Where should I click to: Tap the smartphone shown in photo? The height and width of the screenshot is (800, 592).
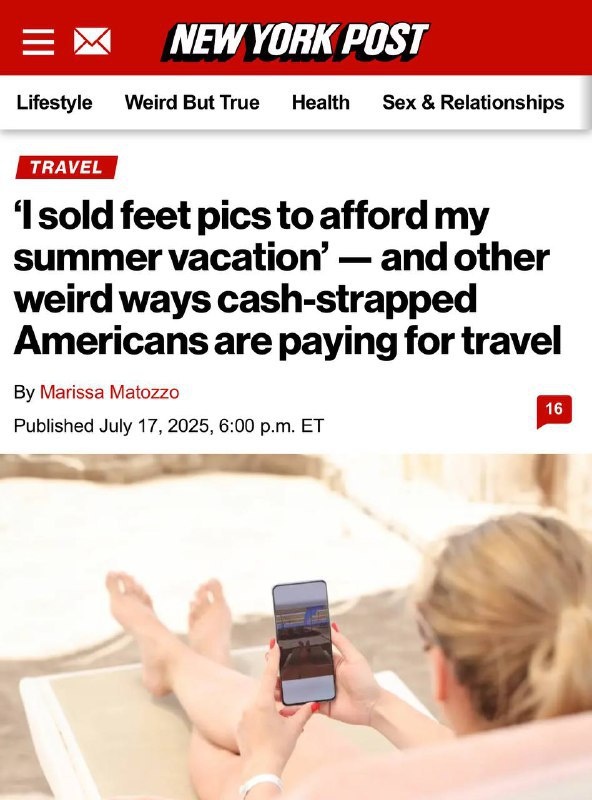[303, 643]
